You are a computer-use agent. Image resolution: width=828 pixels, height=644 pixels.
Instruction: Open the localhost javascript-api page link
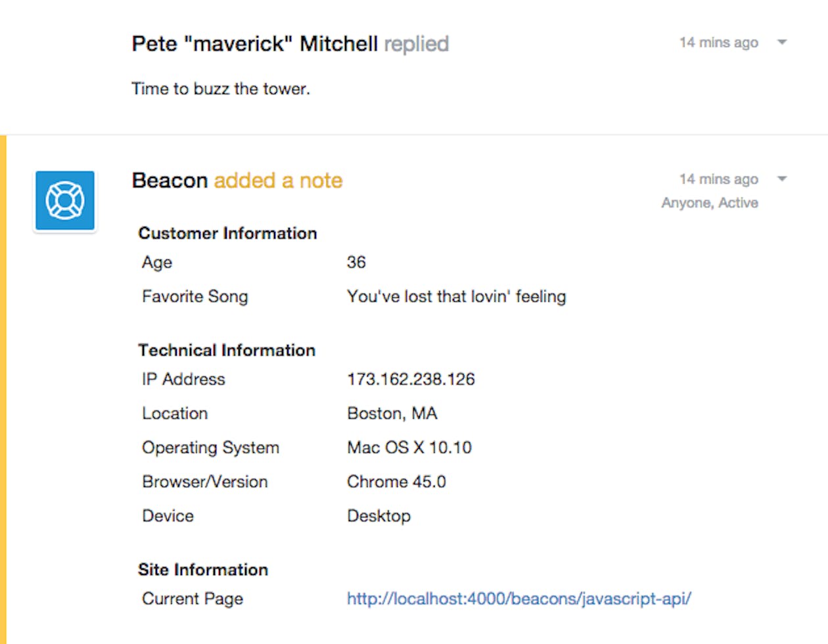tap(519, 599)
